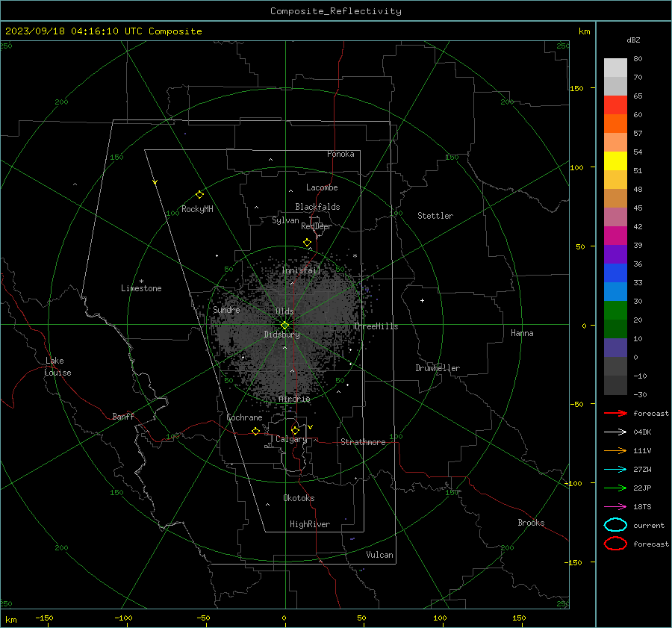
Task: Click the Lacombe label
Action: tap(322, 187)
